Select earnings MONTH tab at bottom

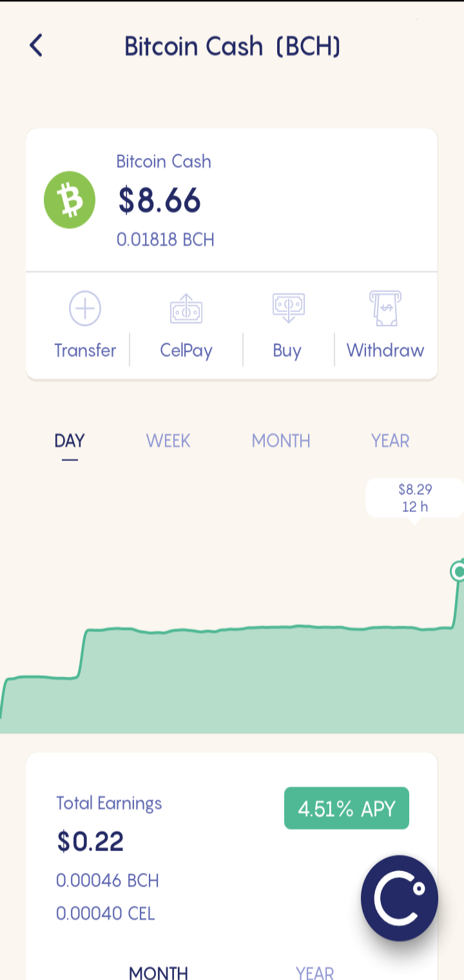click(159, 972)
